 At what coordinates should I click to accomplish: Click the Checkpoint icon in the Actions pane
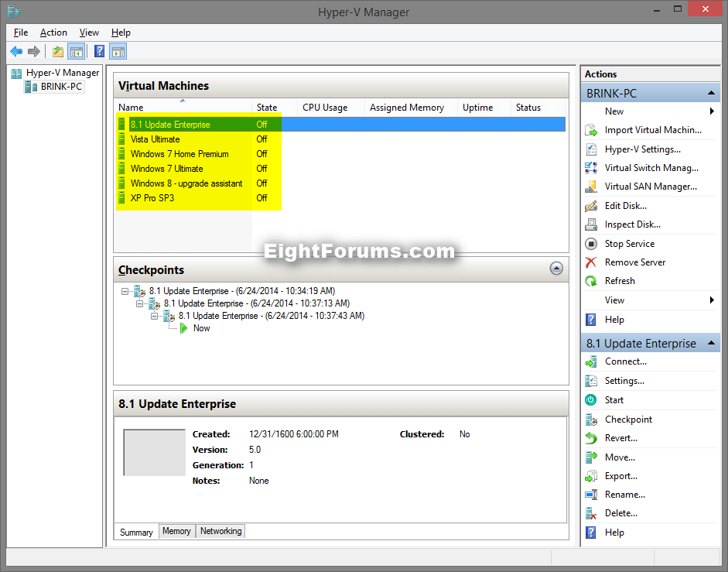(591, 420)
